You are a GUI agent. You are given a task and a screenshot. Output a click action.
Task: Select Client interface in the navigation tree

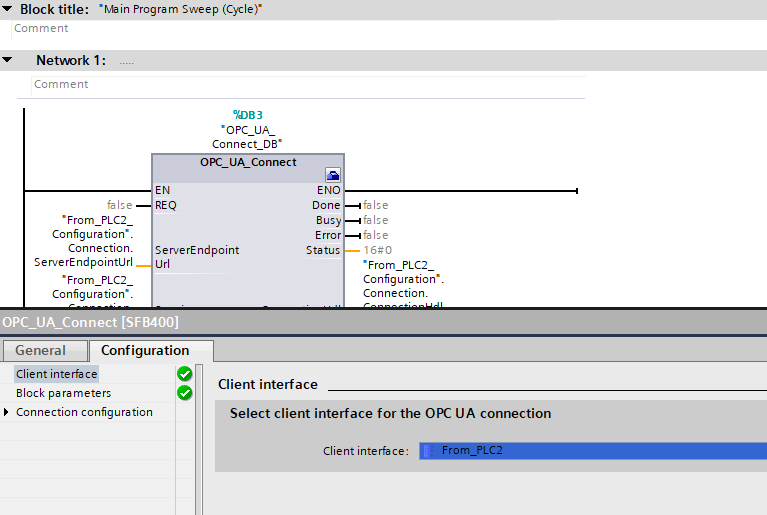point(57,374)
